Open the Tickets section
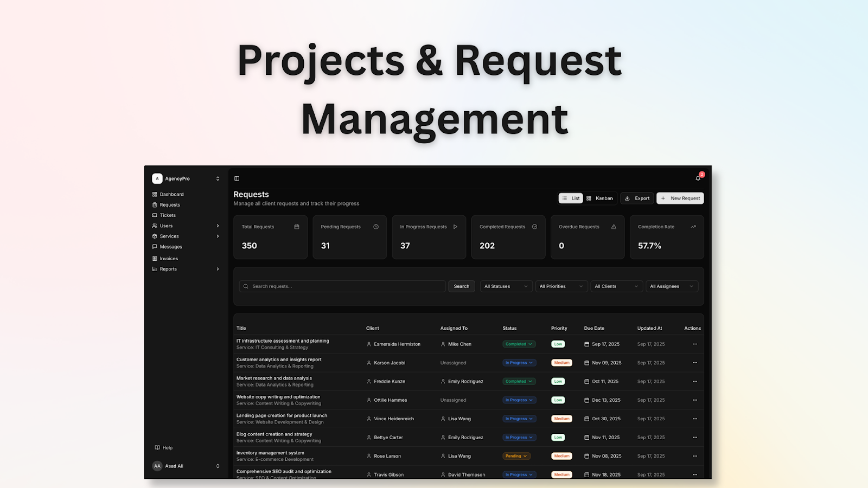 pyautogui.click(x=167, y=215)
